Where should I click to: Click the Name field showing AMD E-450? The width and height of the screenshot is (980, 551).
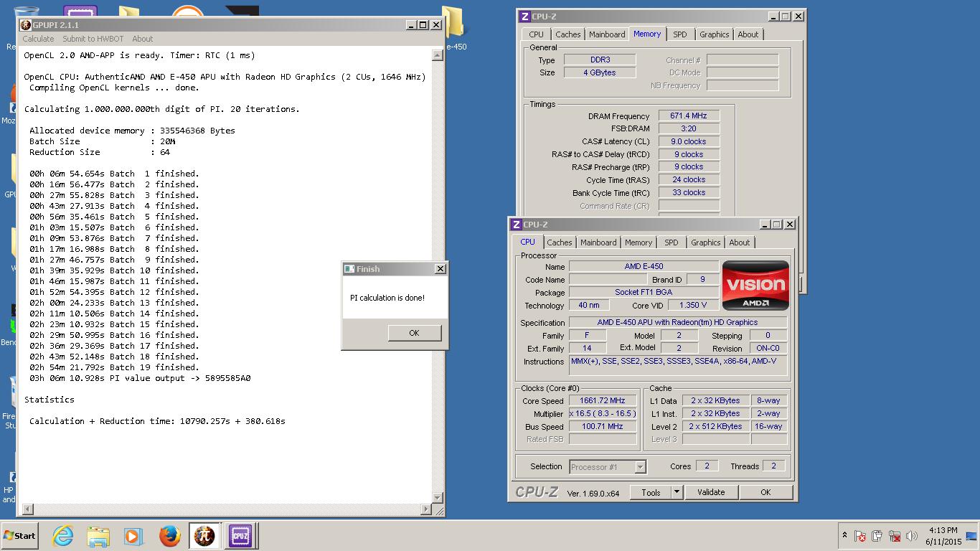[x=644, y=266]
